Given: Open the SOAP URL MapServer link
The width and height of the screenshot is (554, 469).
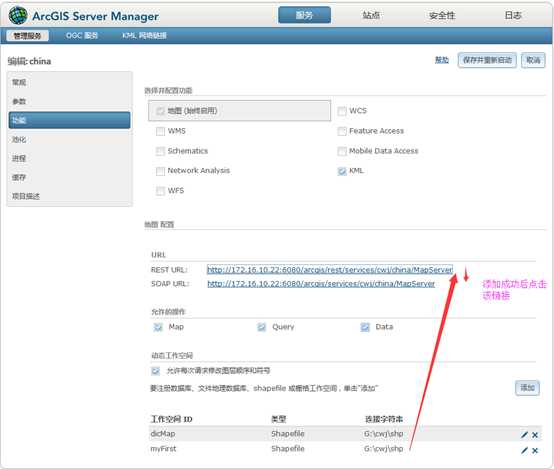Looking at the screenshot, I should click(x=321, y=283).
